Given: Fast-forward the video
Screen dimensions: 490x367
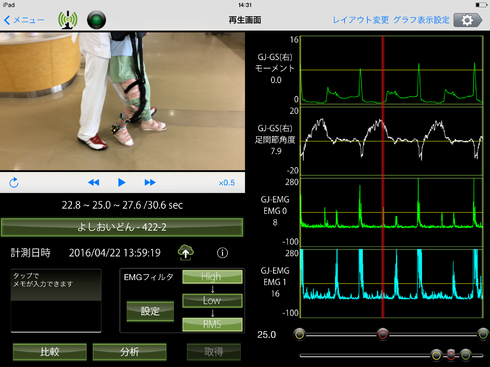Looking at the screenshot, I should 150,182.
